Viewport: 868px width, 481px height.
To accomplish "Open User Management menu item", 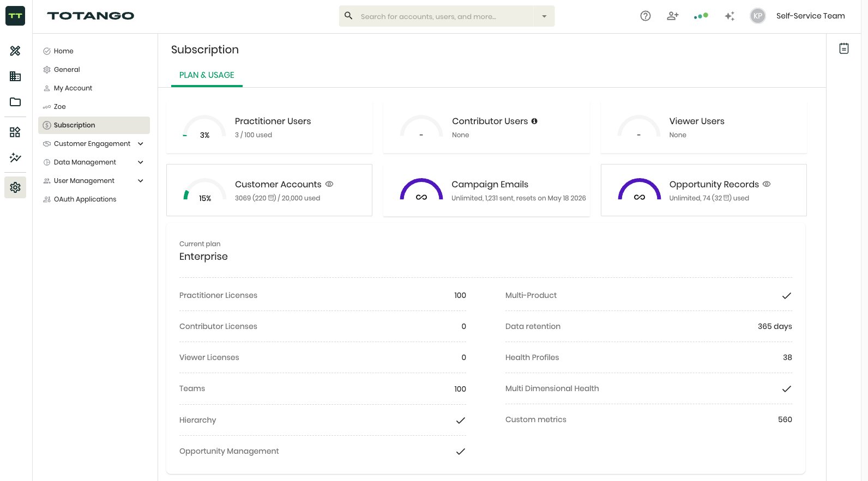I will (84, 181).
